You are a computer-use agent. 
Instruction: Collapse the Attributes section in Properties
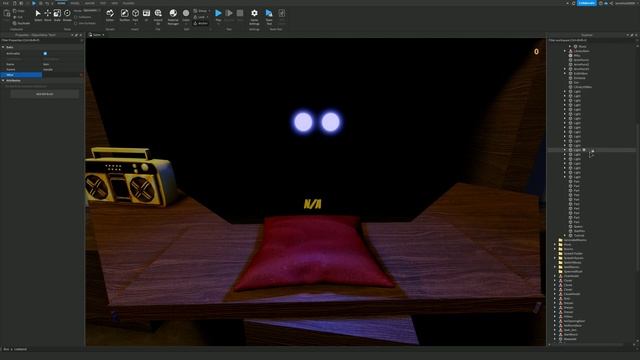3,80
